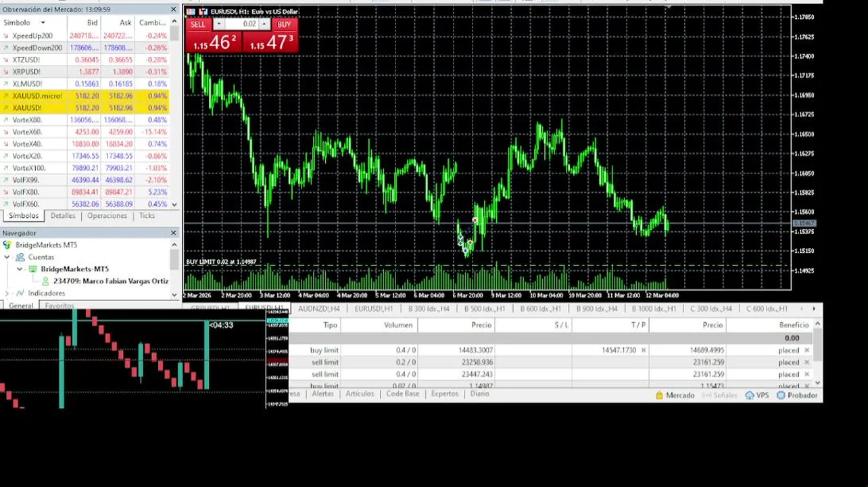Click the BUY button on the EURUSD chart
Viewport: 868px width, 487px height.
click(x=284, y=24)
